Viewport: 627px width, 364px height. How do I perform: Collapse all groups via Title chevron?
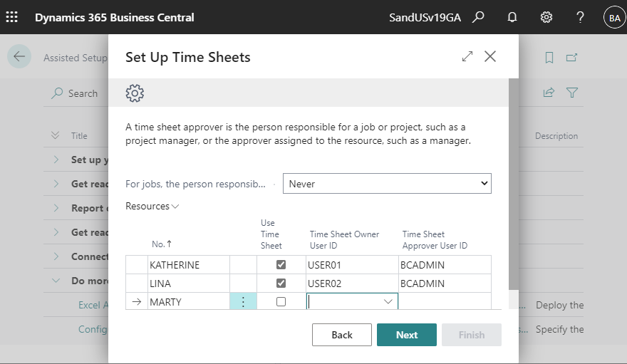click(55, 135)
